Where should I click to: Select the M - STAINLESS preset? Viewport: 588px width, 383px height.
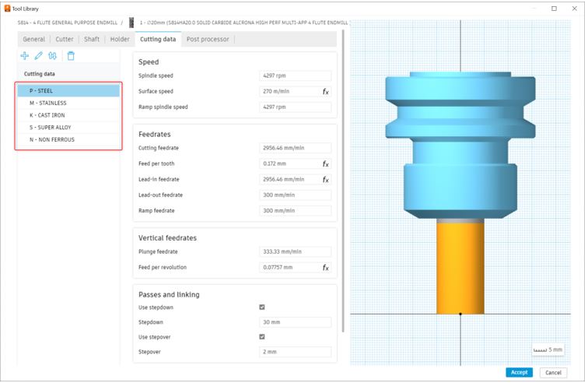point(68,103)
